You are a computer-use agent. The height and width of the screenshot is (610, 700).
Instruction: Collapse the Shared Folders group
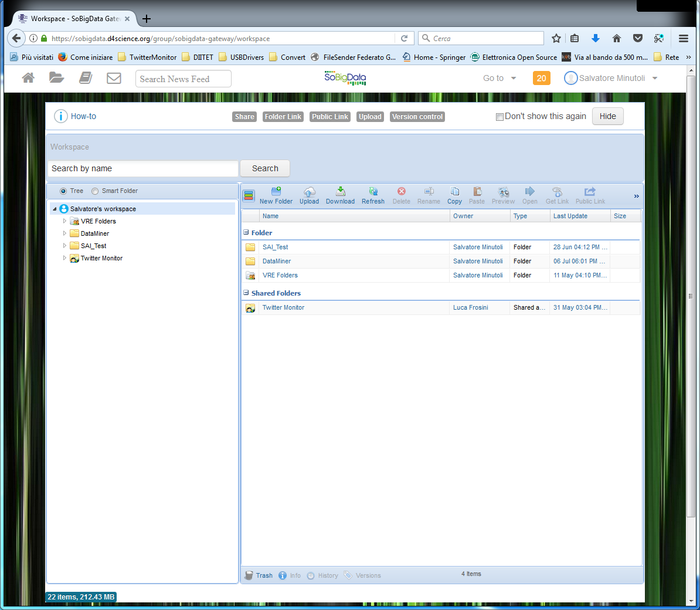click(x=246, y=293)
